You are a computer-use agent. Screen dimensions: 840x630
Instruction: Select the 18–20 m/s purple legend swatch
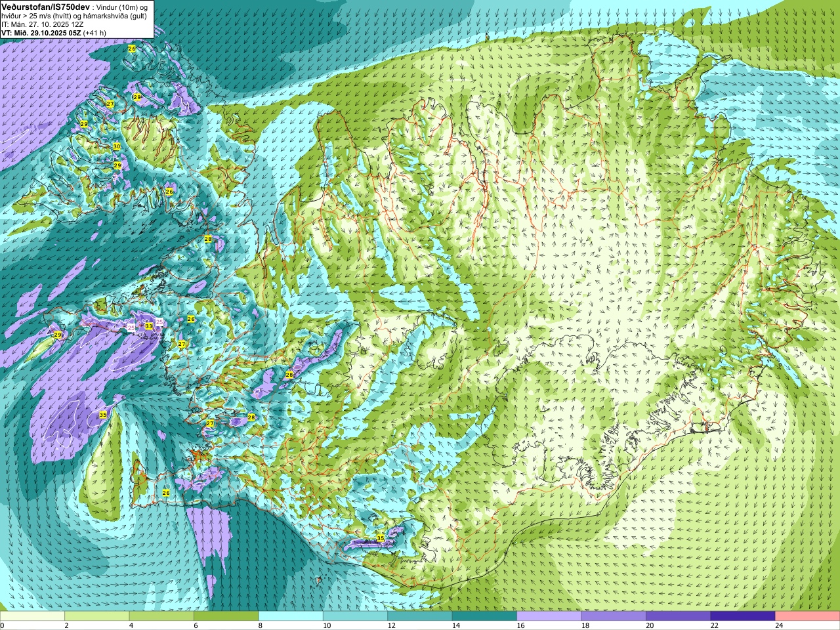click(x=614, y=616)
